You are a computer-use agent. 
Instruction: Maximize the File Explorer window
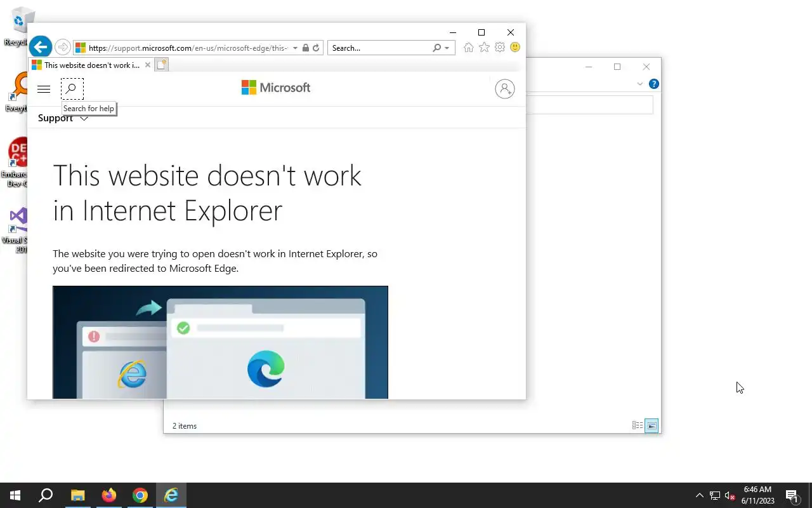(617, 67)
